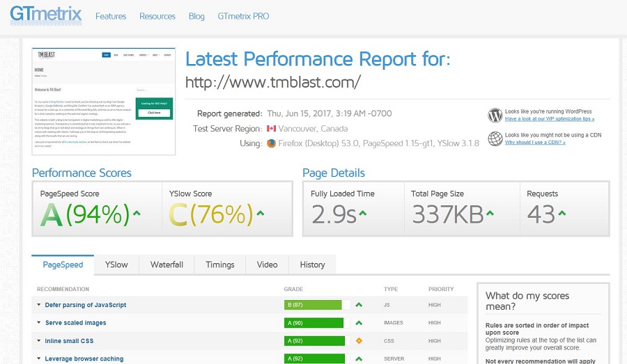Click the SERVER type cell

click(x=394, y=359)
